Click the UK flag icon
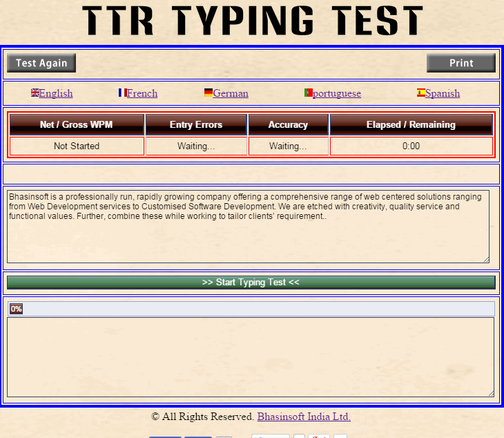This screenshot has height=438, width=504. pos(35,93)
